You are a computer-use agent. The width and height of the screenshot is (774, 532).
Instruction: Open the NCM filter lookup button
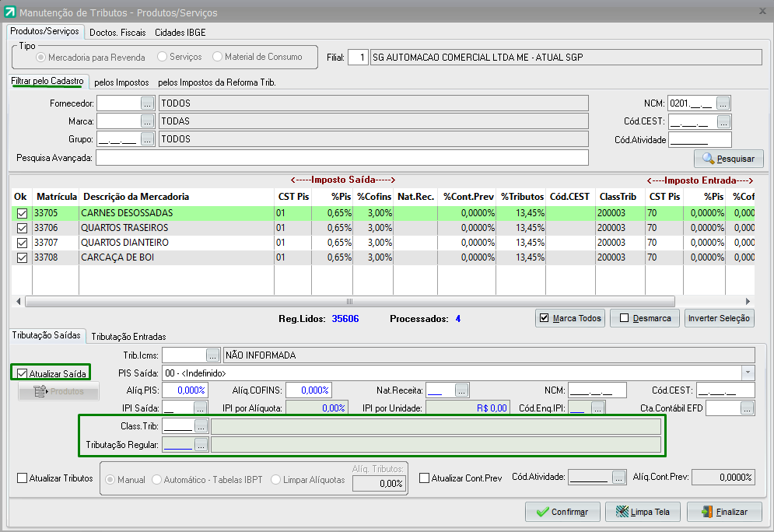point(723,103)
